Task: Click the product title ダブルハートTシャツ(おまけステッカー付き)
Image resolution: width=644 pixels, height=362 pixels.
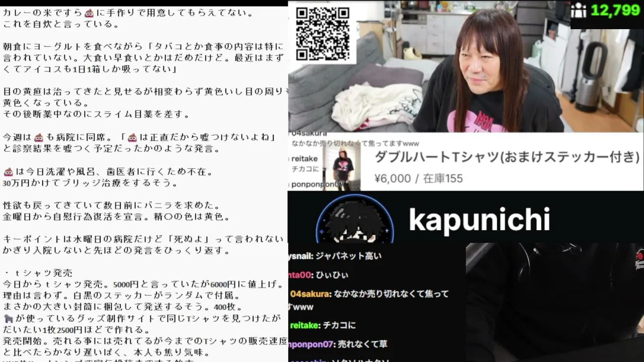Action: click(x=507, y=157)
